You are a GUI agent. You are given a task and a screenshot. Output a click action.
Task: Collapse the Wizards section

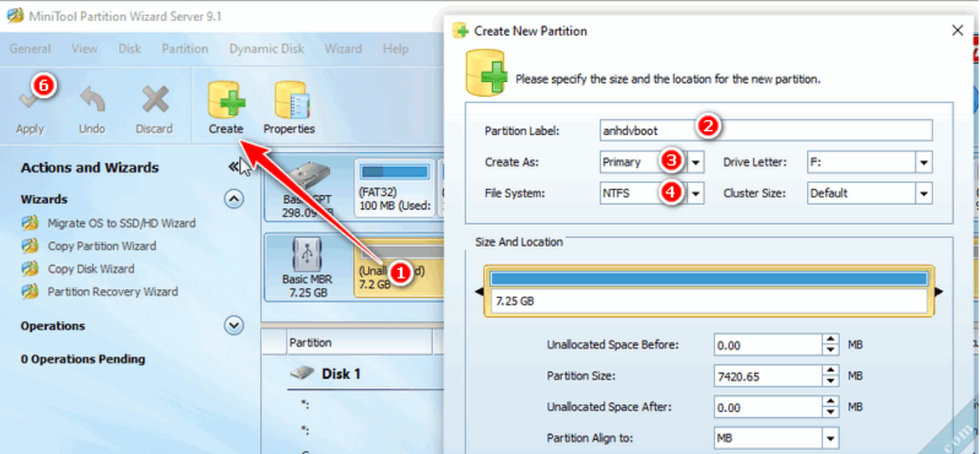point(234,200)
